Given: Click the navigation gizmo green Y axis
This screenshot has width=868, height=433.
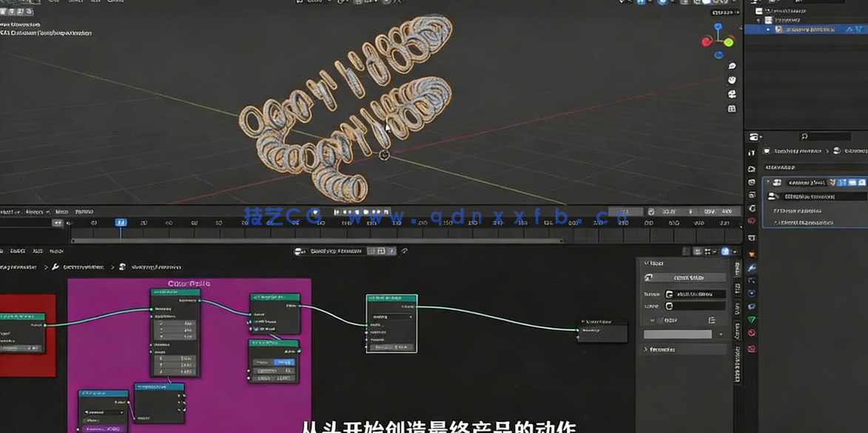Looking at the screenshot, I should (729, 42).
